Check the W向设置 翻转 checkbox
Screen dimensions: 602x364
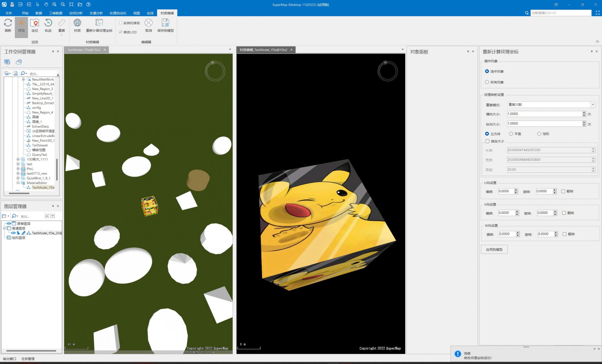564,234
